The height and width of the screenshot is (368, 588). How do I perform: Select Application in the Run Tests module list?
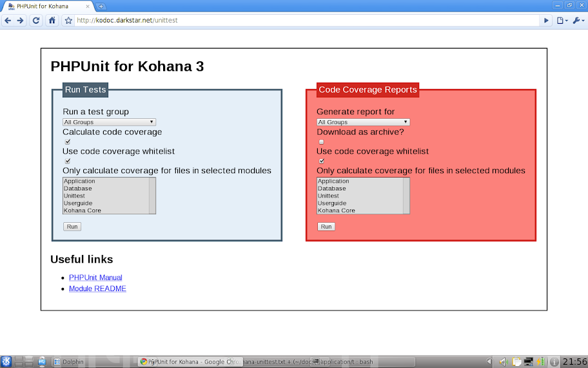[106, 181]
